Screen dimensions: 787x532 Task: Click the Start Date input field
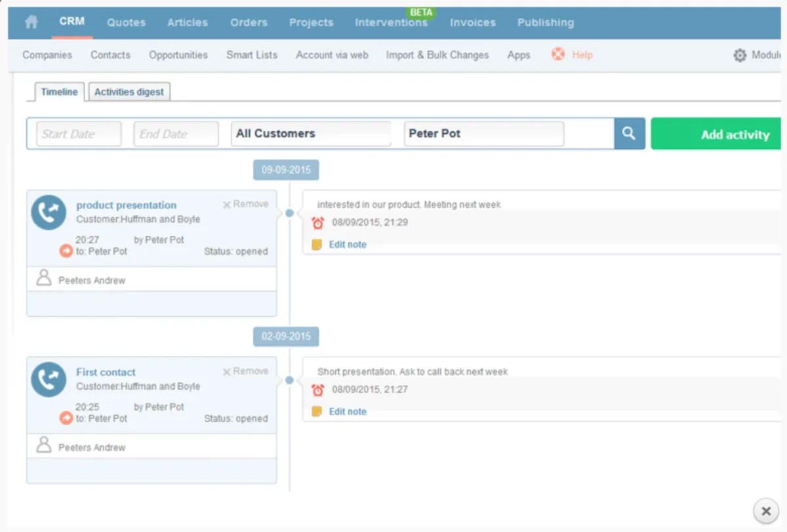(79, 134)
